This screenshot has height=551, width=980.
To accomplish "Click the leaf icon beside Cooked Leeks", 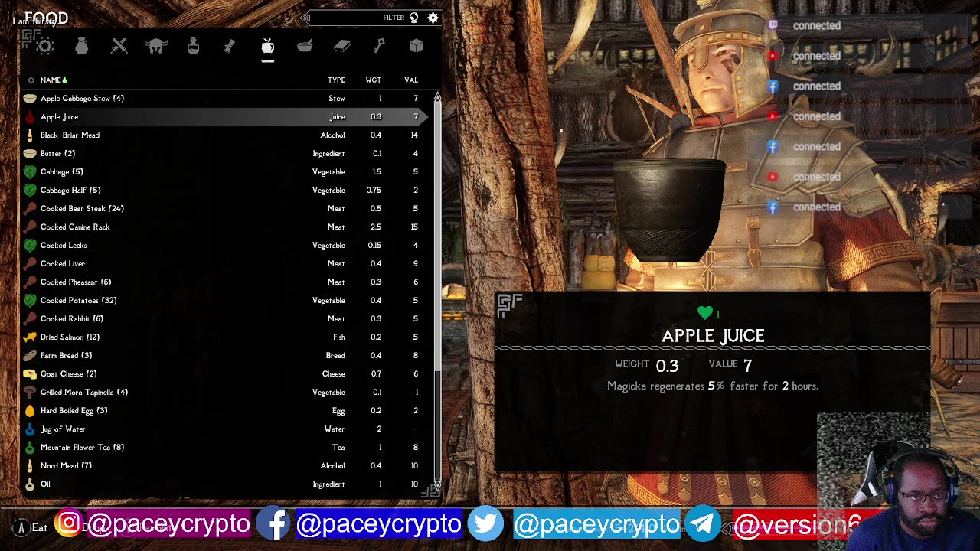I will 30,245.
